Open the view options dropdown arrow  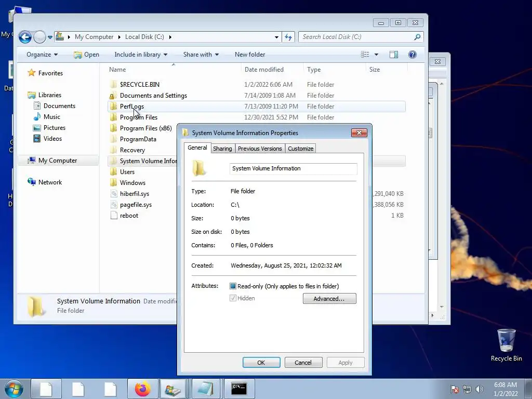click(376, 55)
